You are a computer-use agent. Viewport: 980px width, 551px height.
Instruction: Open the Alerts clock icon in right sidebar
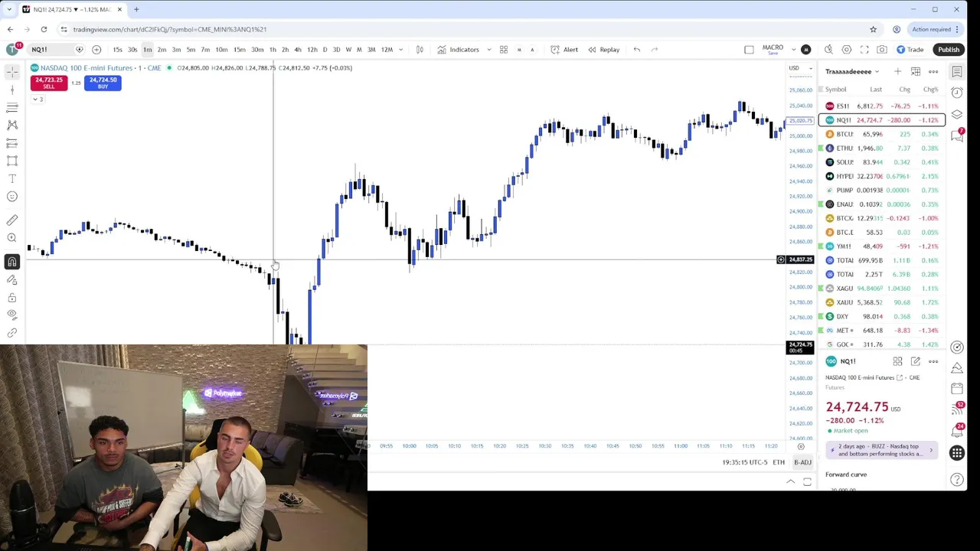pyautogui.click(x=957, y=93)
